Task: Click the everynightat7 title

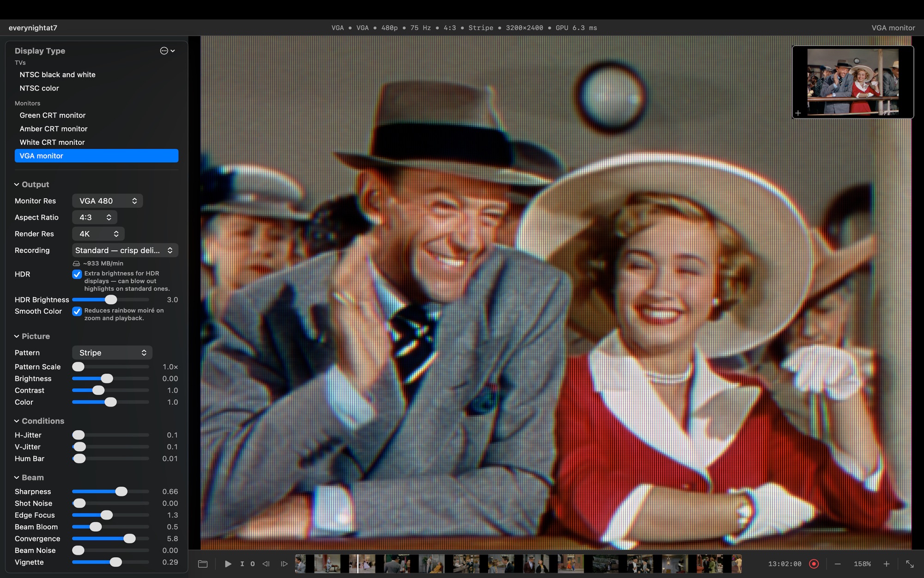Action: coord(33,28)
